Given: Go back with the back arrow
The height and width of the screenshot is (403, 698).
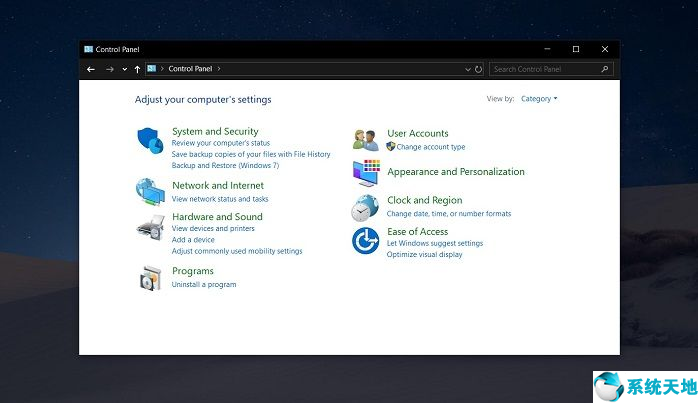Looking at the screenshot, I should [91, 69].
